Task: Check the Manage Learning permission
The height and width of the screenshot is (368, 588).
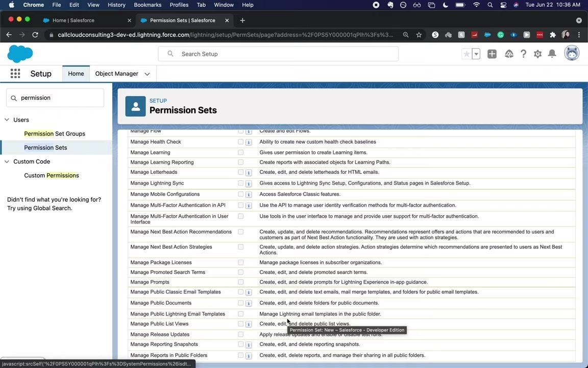Action: click(x=241, y=152)
